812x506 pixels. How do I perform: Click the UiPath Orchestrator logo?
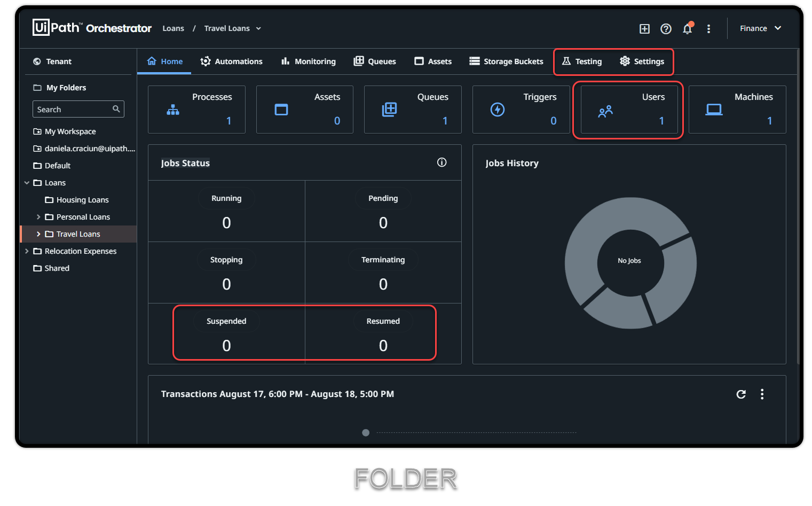[92, 28]
